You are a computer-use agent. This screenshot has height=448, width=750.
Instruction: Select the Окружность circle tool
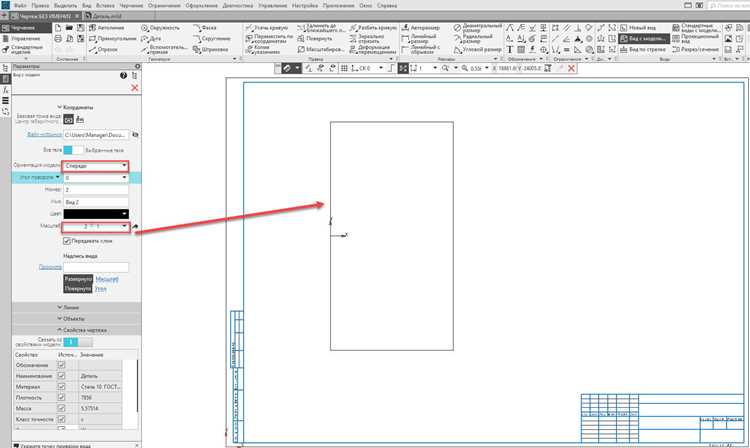160,28
